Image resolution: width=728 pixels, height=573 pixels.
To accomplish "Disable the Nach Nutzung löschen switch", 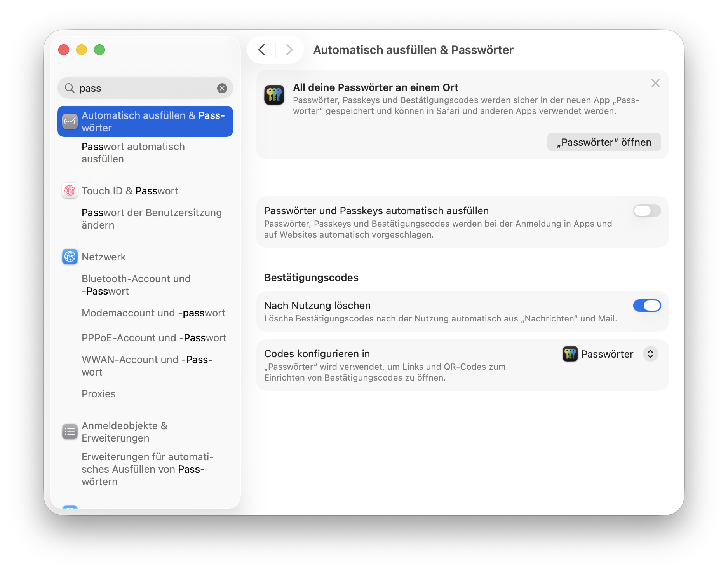I will click(647, 306).
